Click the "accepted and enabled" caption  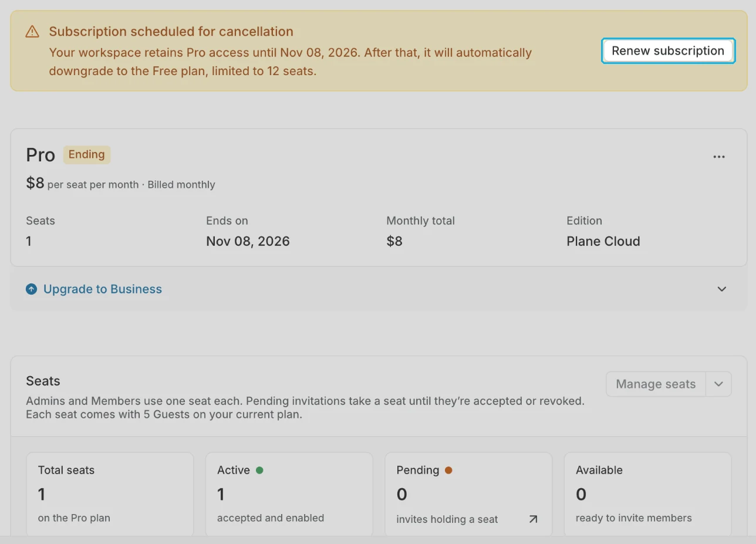[271, 518]
